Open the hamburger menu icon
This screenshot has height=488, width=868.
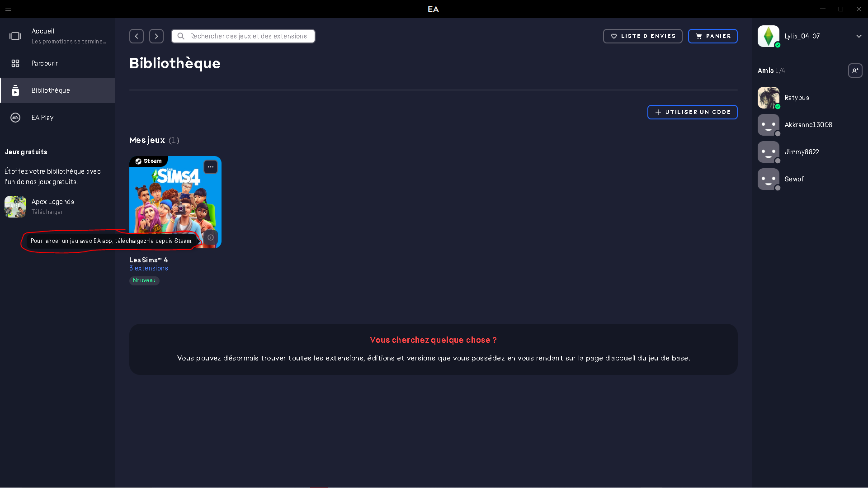[8, 9]
